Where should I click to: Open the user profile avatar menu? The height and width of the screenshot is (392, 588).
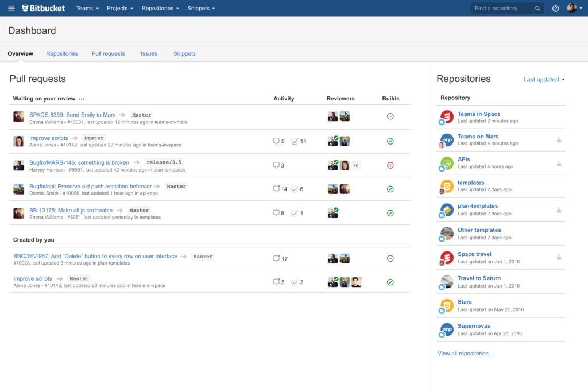tap(574, 8)
